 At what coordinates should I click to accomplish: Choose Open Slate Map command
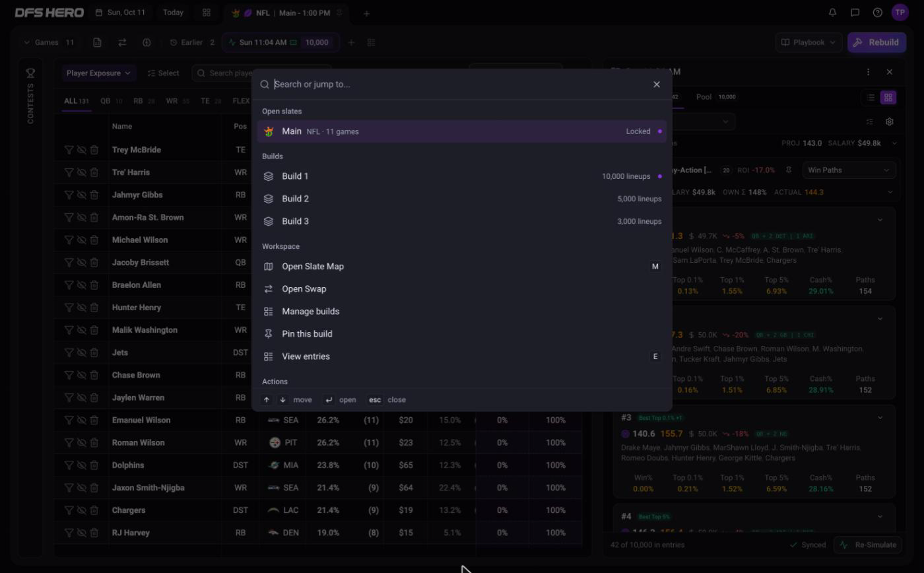point(461,267)
